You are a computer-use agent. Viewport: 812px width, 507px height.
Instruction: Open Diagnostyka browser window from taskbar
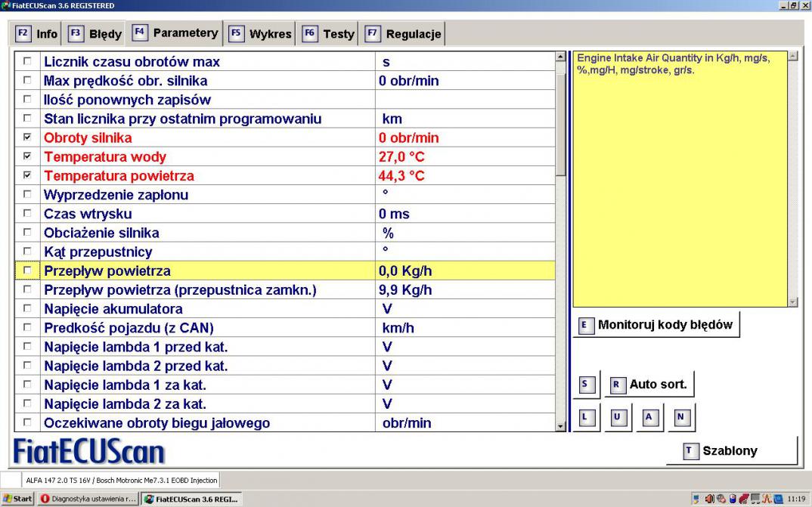[88, 499]
